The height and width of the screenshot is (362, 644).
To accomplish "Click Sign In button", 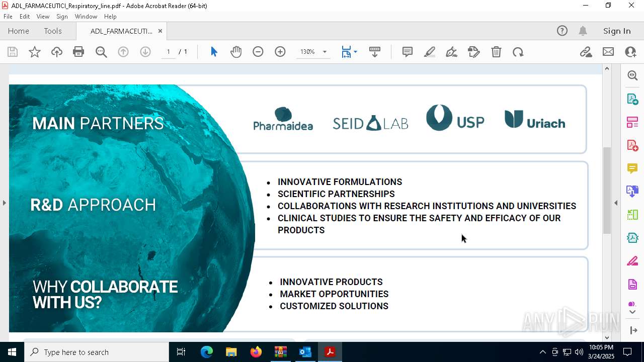I will click(x=617, y=31).
